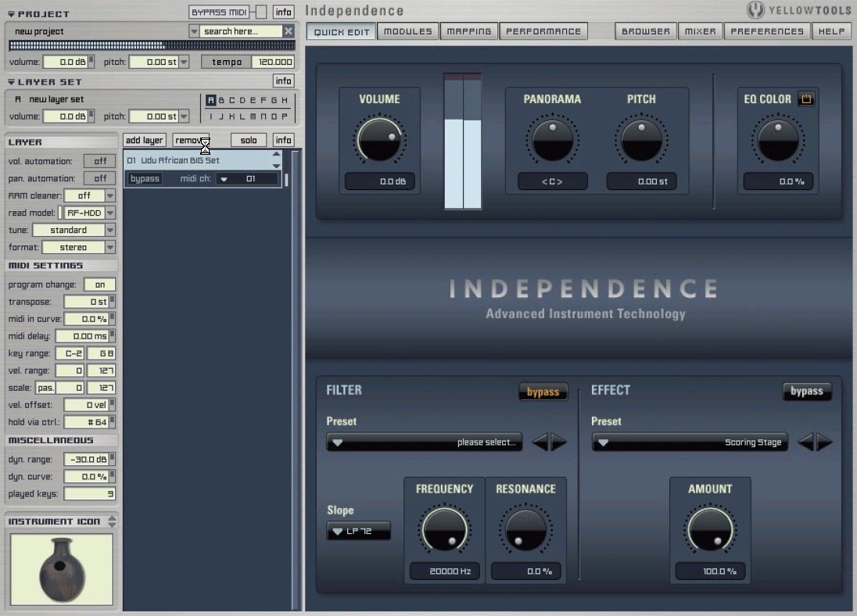Click the Yellow Tools logo icon
The height and width of the screenshot is (616, 857).
(x=755, y=10)
